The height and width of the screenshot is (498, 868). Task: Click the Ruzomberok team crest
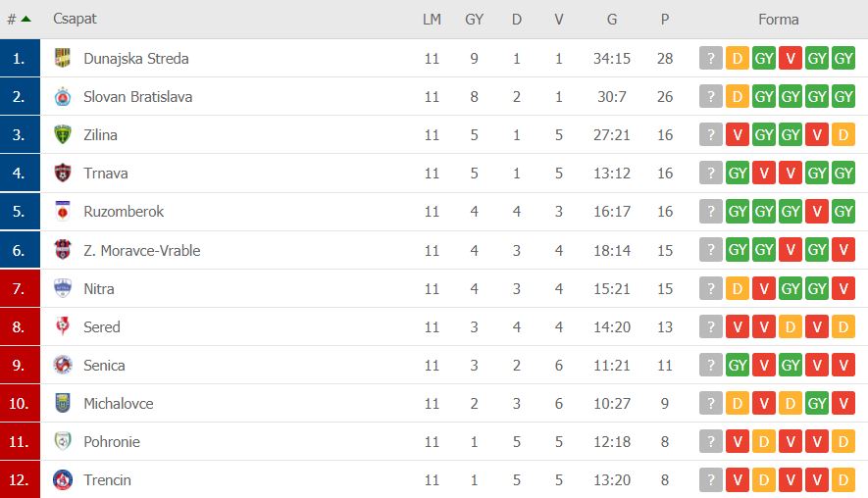pyautogui.click(x=63, y=212)
